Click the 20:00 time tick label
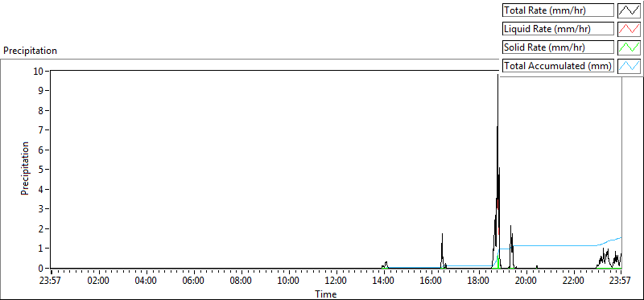 (x=526, y=282)
